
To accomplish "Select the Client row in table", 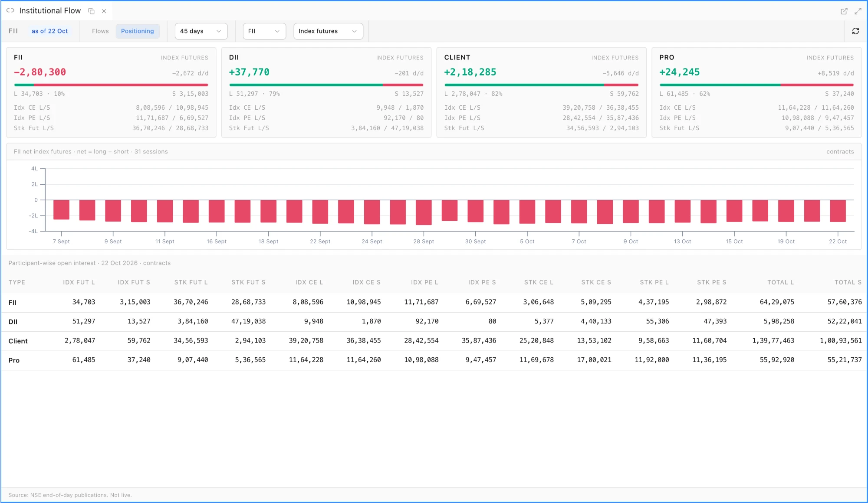I will (x=434, y=341).
